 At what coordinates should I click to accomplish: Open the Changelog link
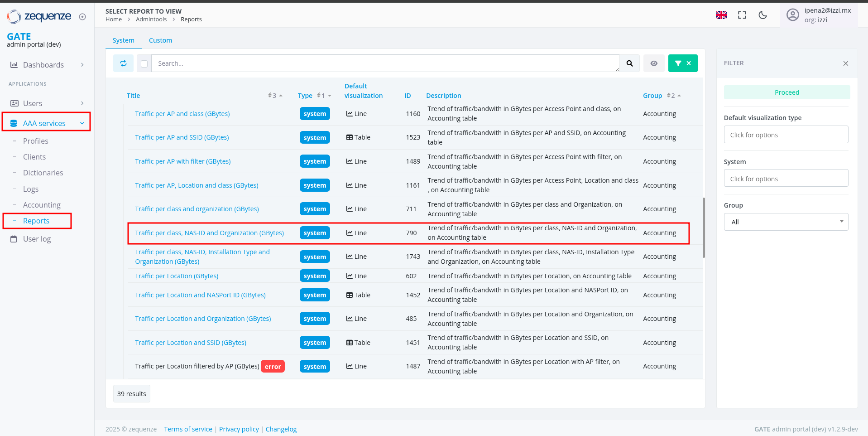tap(281, 429)
